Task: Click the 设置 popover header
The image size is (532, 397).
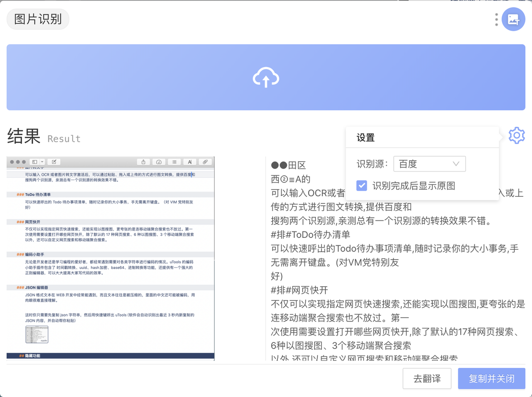Action: [x=366, y=138]
